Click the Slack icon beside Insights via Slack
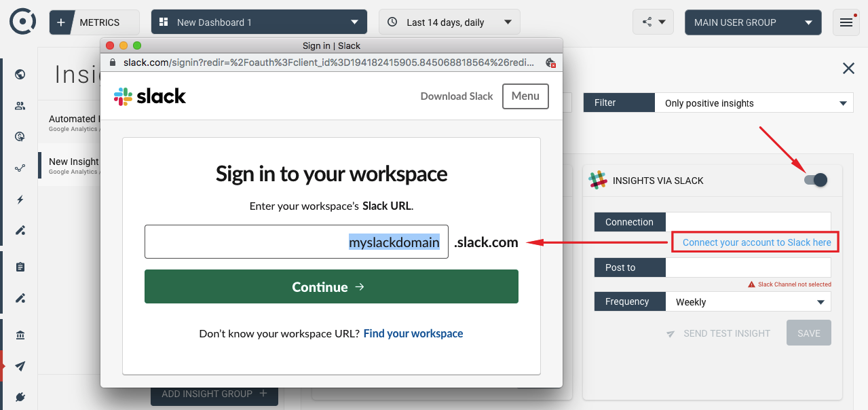This screenshot has height=410, width=868. (598, 181)
